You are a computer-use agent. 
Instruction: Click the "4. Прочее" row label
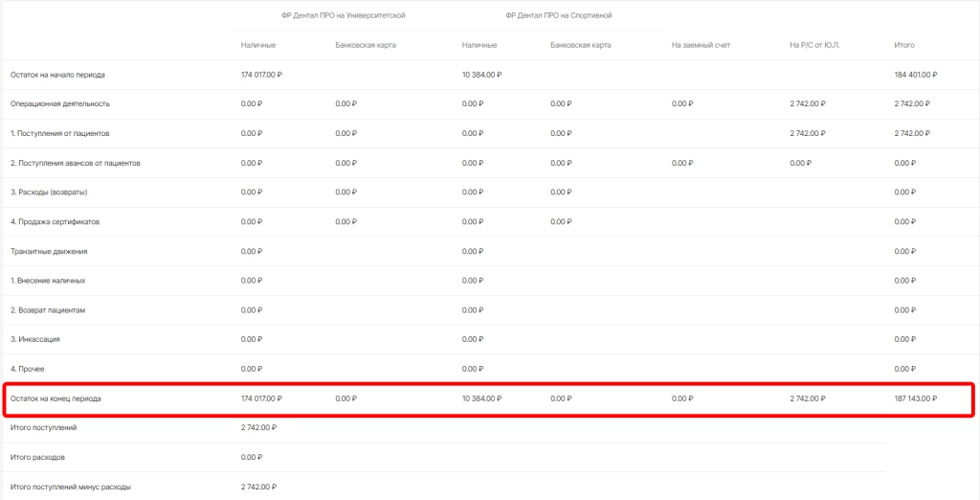(x=28, y=369)
